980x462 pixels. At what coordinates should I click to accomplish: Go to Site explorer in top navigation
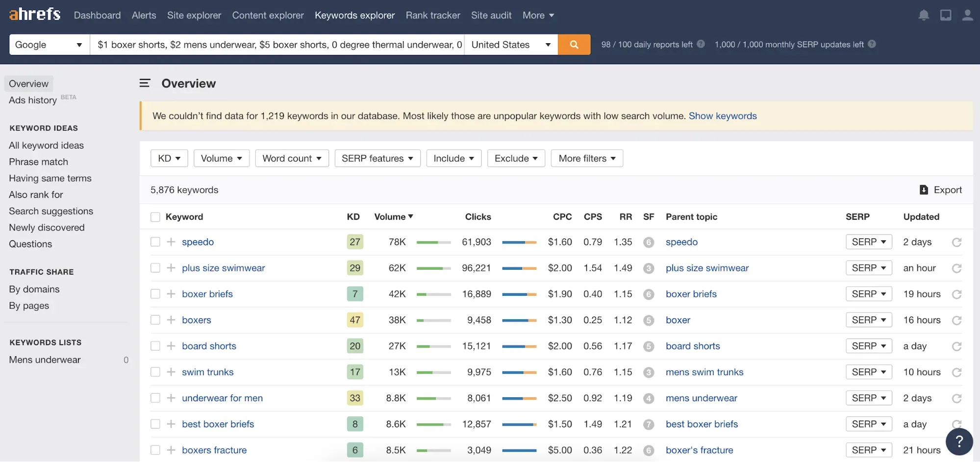coord(194,15)
